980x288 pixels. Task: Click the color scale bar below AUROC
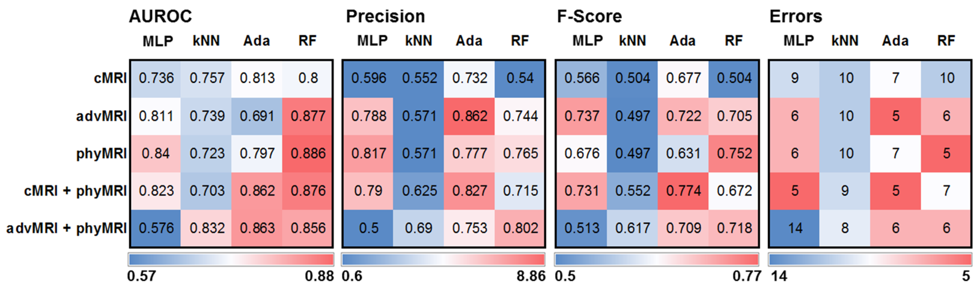(x=231, y=259)
